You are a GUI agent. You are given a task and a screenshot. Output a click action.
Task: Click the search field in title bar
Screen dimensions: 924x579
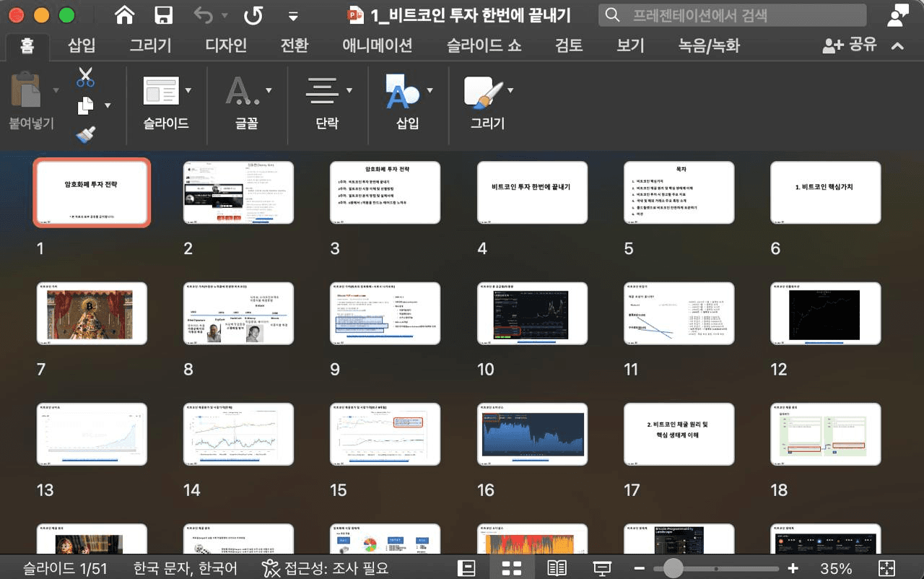coord(732,14)
